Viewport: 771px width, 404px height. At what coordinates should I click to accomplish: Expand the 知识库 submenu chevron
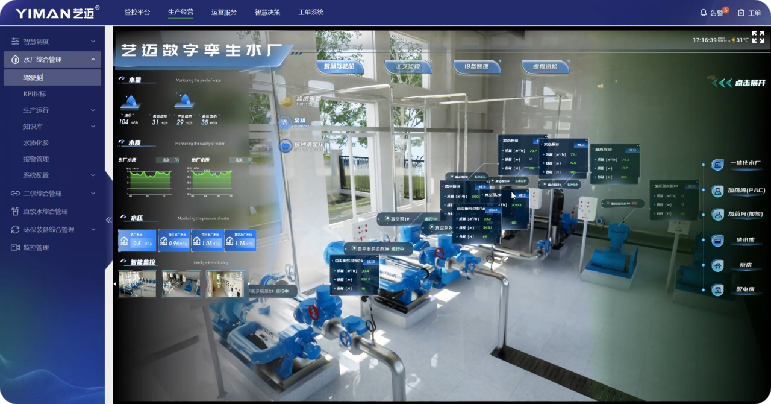(93, 126)
